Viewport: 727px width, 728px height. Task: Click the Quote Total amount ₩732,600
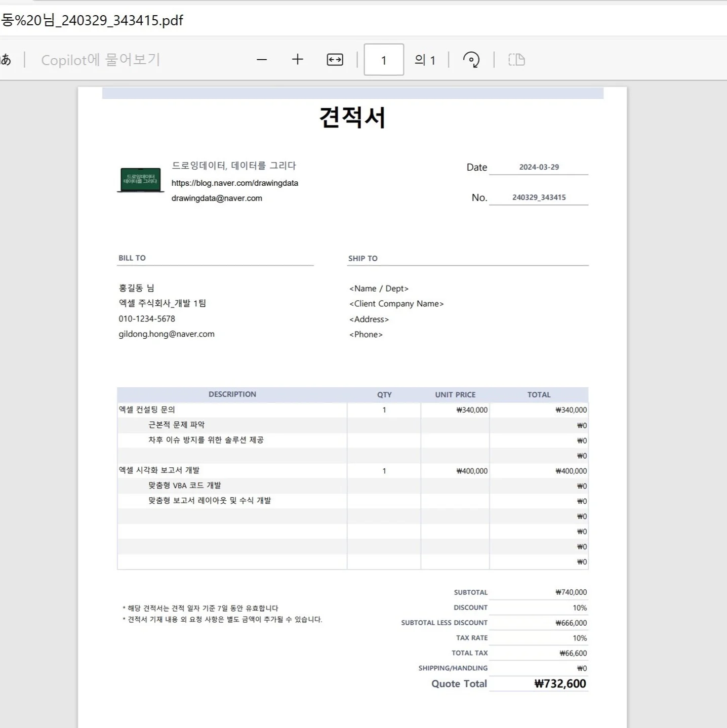pyautogui.click(x=560, y=684)
